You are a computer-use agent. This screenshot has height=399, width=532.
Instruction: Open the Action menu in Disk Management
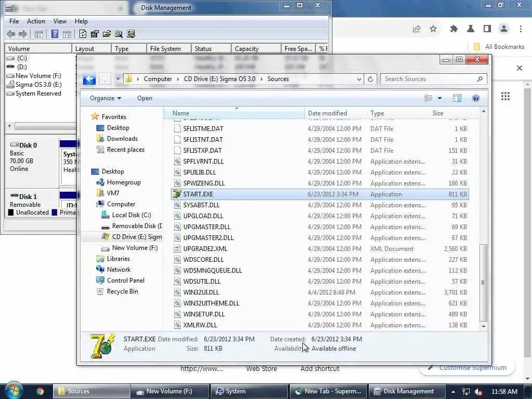pyautogui.click(x=36, y=21)
